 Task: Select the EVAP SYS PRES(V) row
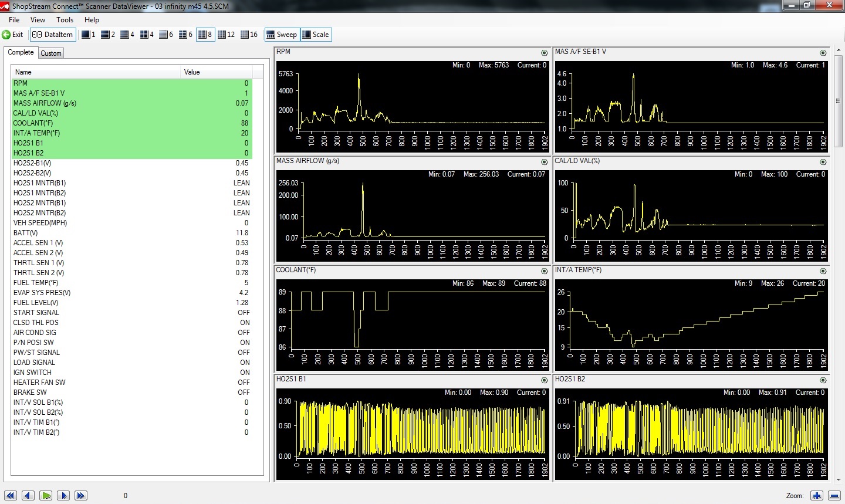[x=131, y=293]
